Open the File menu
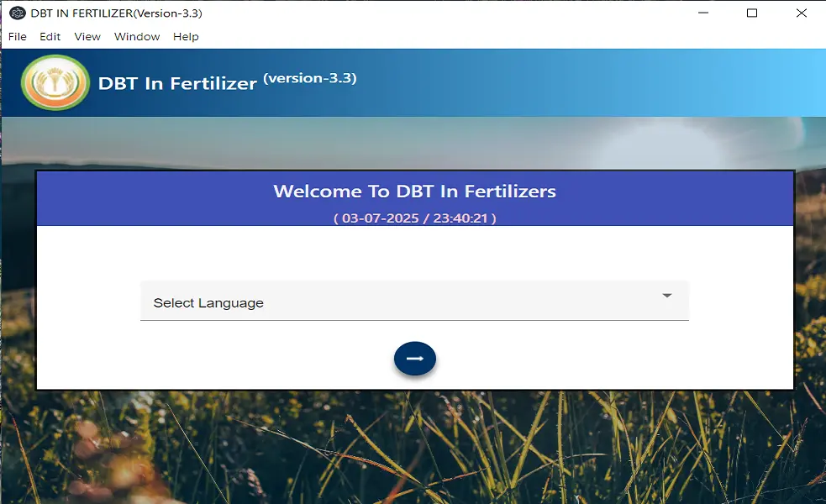The width and height of the screenshot is (826, 504). (x=17, y=36)
